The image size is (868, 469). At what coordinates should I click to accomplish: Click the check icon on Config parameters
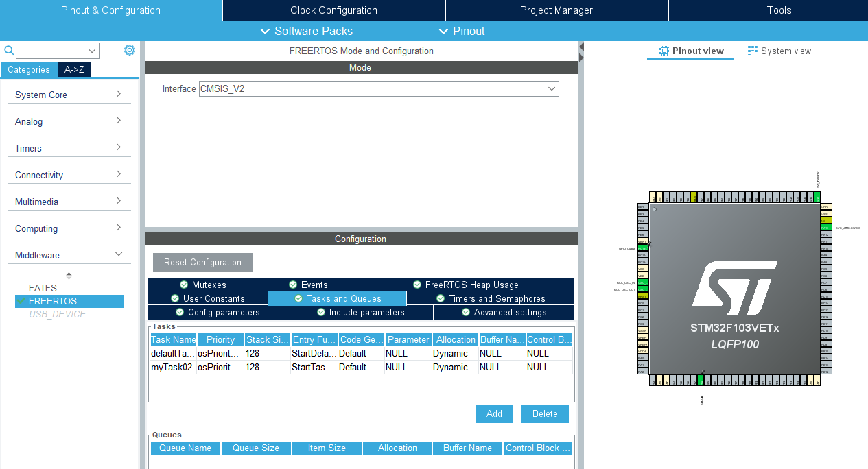[180, 312]
